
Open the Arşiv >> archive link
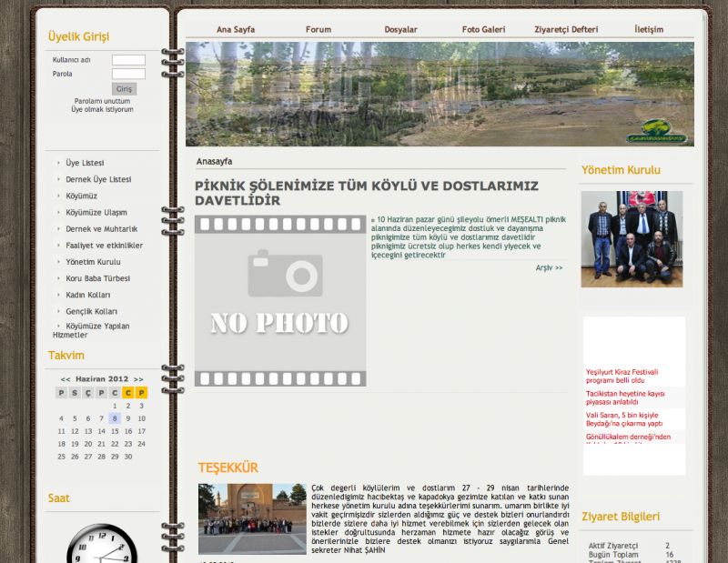coord(549,267)
